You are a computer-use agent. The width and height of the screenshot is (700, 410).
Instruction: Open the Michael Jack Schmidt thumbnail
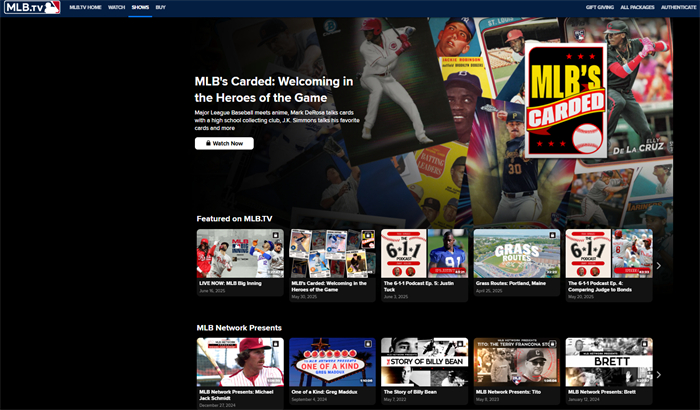click(x=240, y=362)
